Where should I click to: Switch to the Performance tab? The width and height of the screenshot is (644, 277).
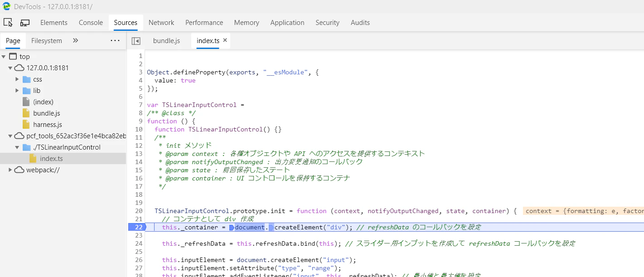click(204, 23)
